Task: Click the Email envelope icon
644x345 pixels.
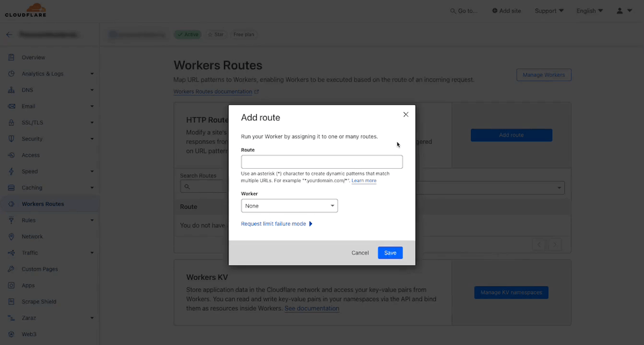Action: click(11, 107)
